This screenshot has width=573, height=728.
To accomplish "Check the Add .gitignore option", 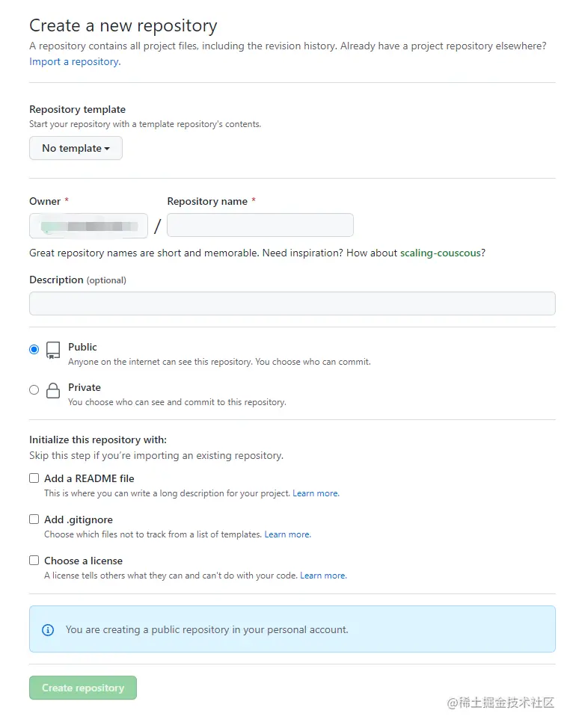I will tap(34, 519).
